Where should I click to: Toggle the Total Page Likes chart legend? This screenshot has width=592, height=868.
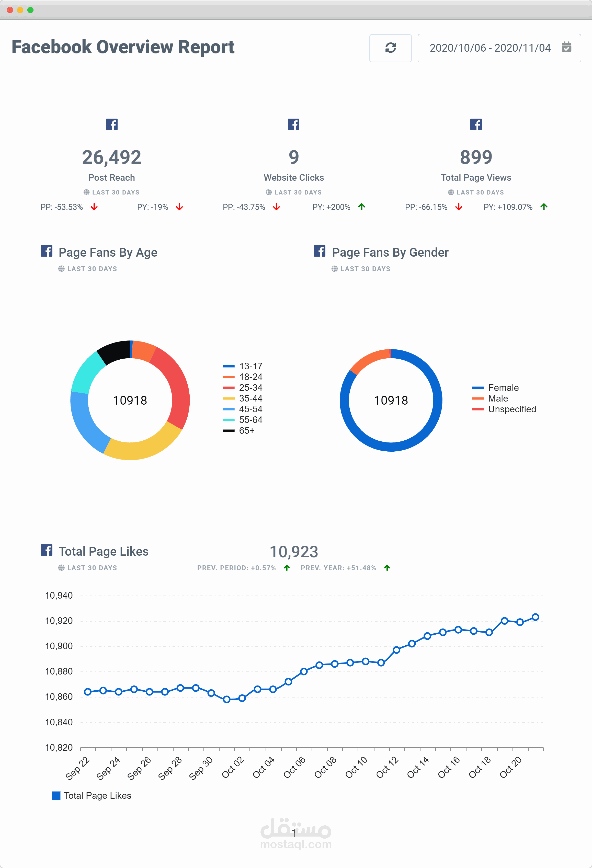pos(92,796)
